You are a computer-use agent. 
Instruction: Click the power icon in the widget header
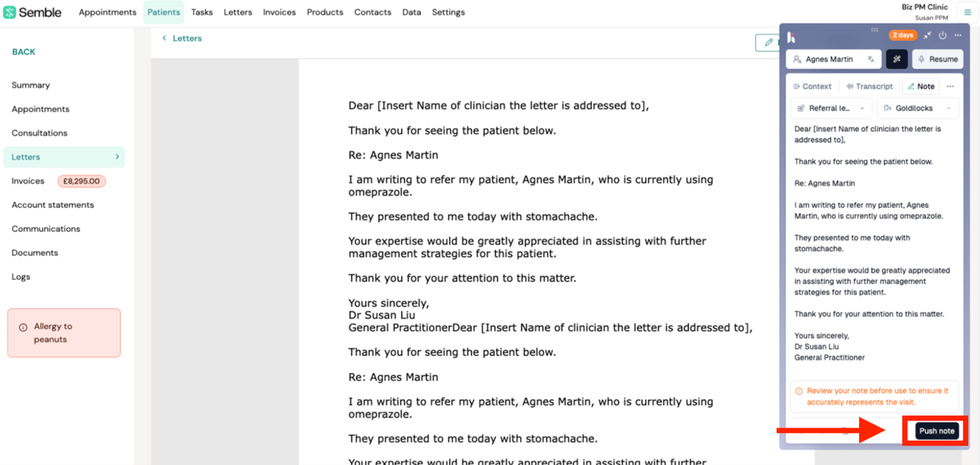(x=942, y=35)
